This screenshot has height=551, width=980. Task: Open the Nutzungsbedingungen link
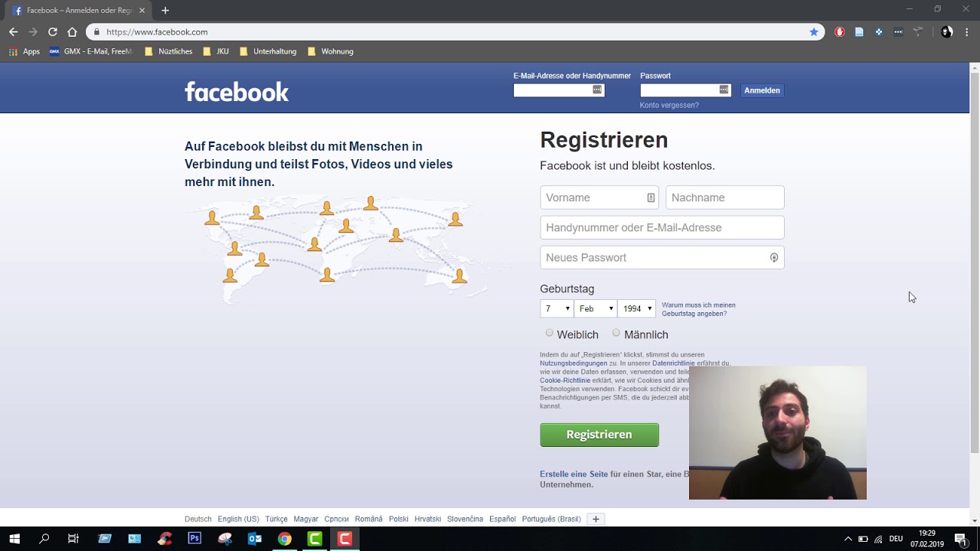(x=573, y=364)
